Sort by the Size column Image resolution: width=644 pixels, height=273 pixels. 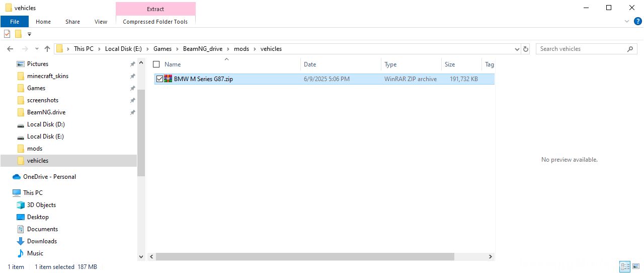(450, 64)
